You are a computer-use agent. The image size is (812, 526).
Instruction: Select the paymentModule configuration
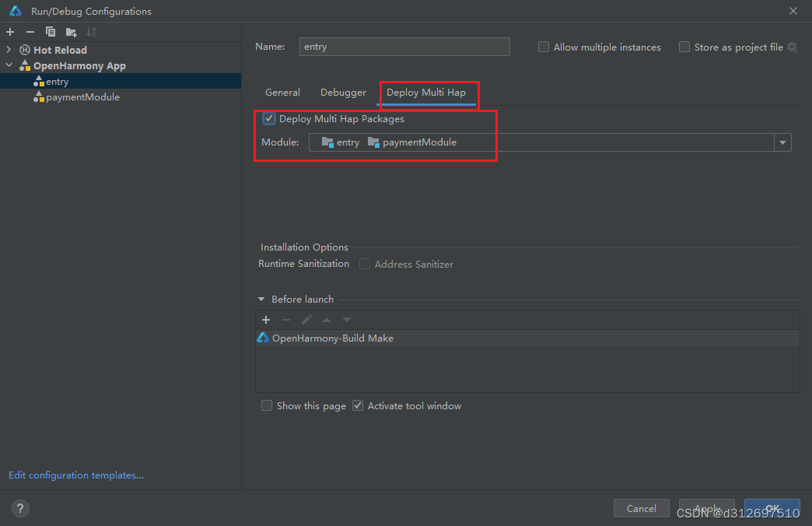coord(120,97)
